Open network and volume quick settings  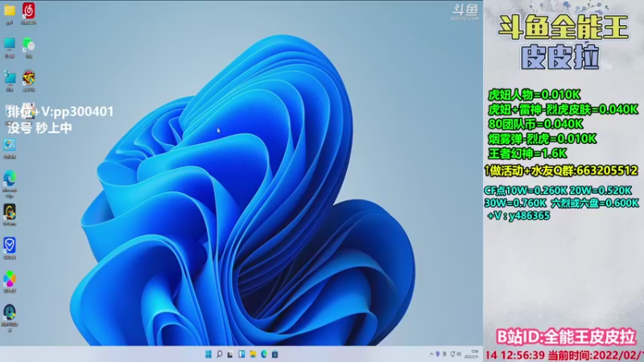point(456,354)
